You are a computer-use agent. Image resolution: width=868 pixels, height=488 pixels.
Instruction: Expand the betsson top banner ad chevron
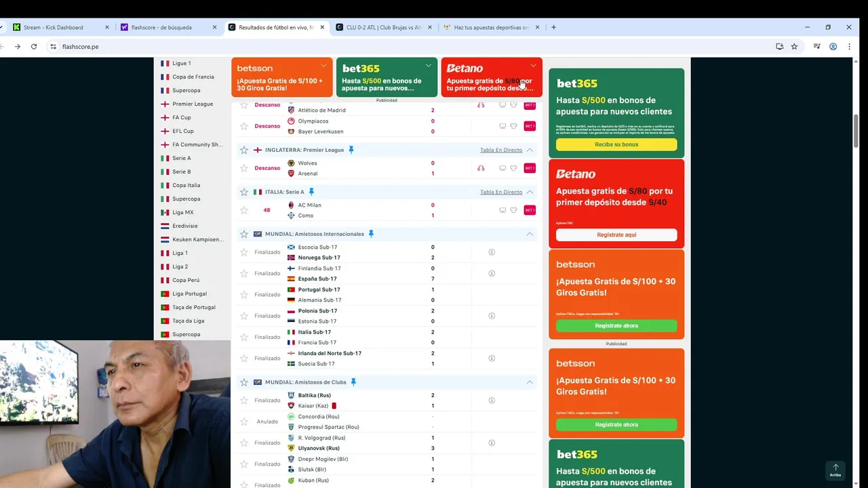point(324,66)
